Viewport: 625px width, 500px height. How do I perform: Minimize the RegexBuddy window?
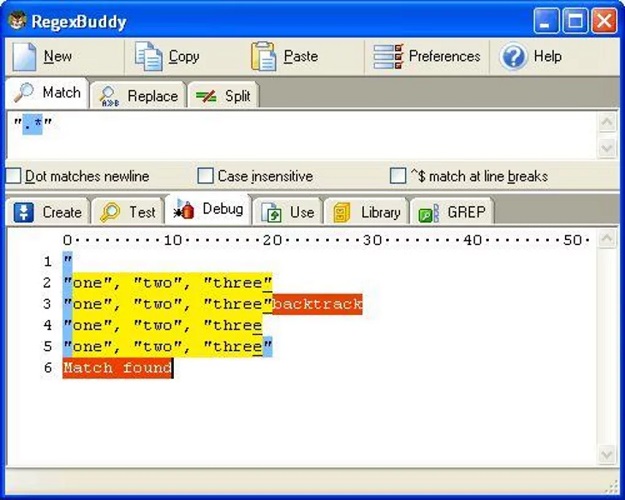click(546, 21)
